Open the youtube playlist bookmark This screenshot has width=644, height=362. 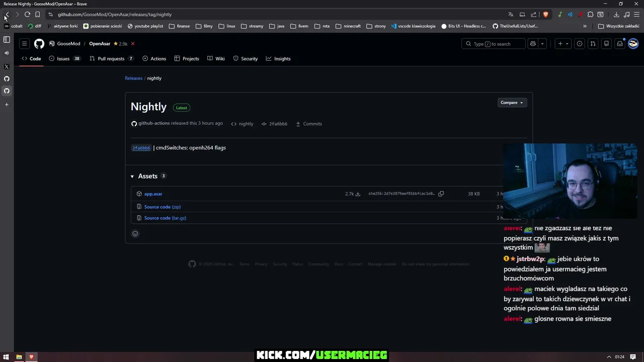click(145, 26)
